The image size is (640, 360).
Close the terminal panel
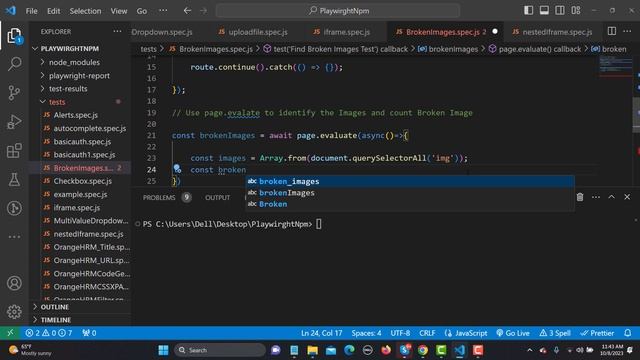627,197
